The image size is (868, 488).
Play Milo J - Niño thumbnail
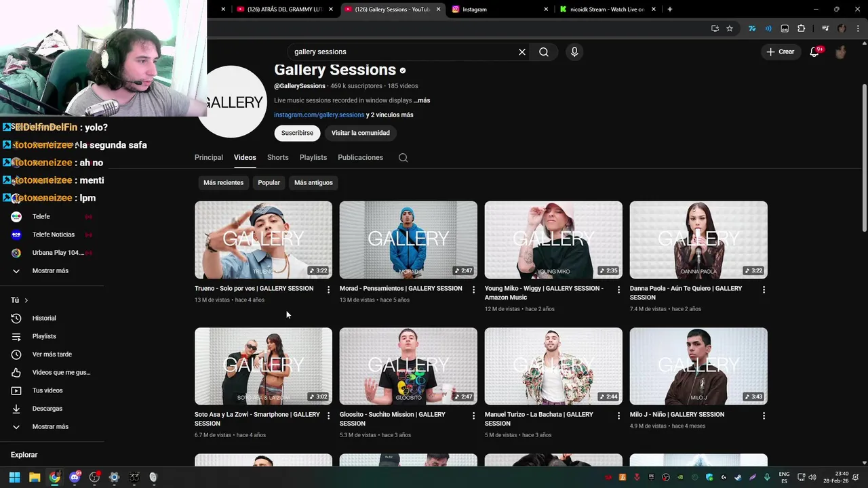698,366
